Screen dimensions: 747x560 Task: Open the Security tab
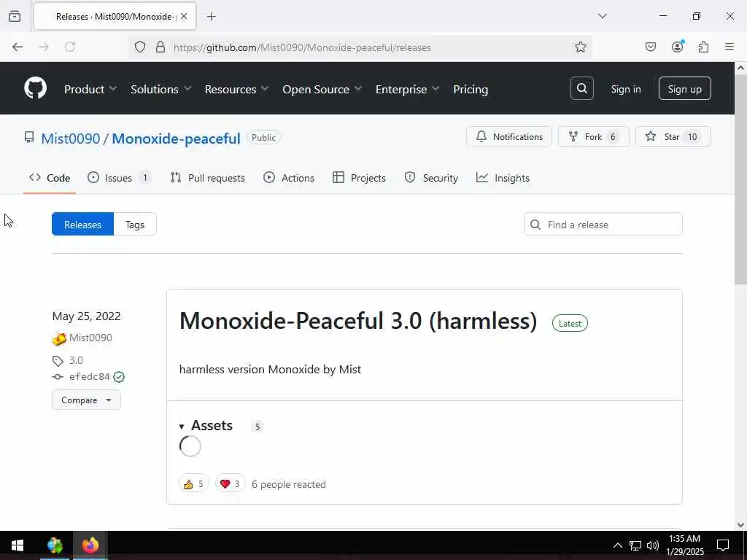pyautogui.click(x=431, y=178)
